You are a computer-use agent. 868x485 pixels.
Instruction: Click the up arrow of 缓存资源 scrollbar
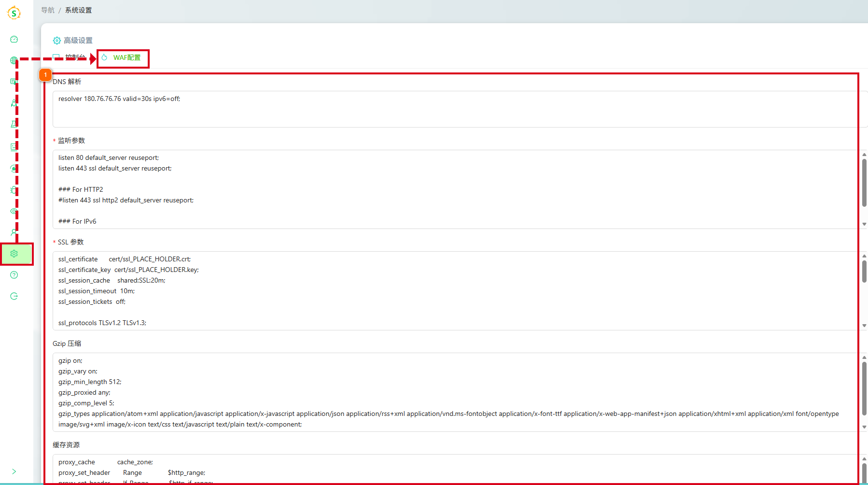pyautogui.click(x=864, y=459)
